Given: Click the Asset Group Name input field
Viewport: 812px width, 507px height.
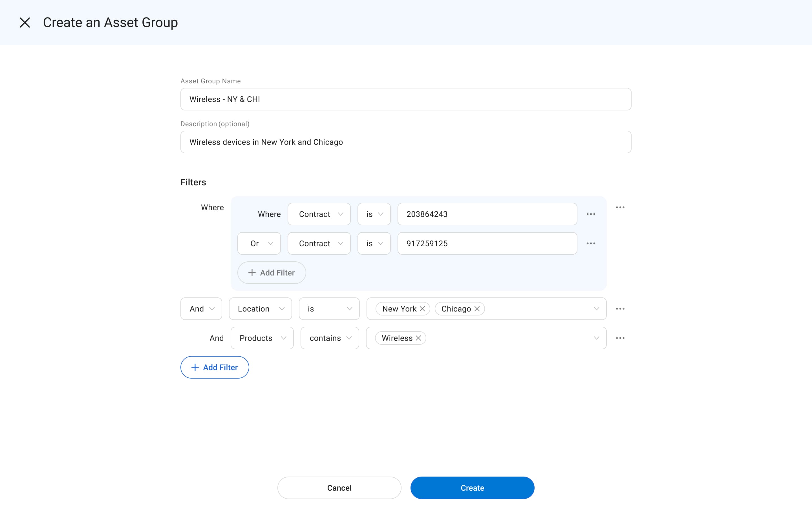Looking at the screenshot, I should tap(405, 99).
